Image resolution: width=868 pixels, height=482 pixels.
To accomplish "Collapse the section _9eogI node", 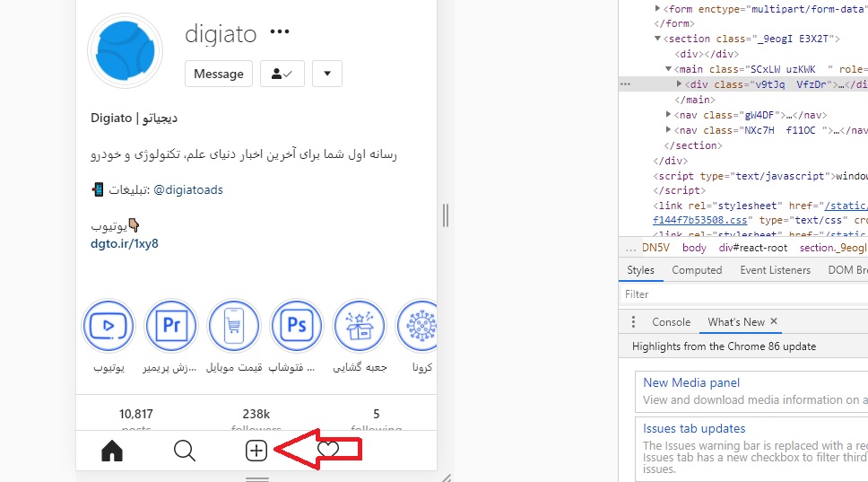I will [x=657, y=39].
